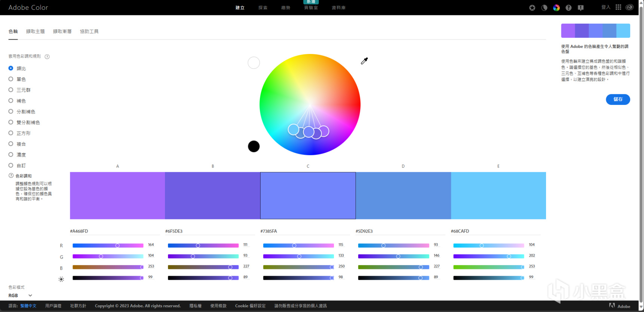
Task: Click the 儲存 save button
Action: [x=618, y=99]
